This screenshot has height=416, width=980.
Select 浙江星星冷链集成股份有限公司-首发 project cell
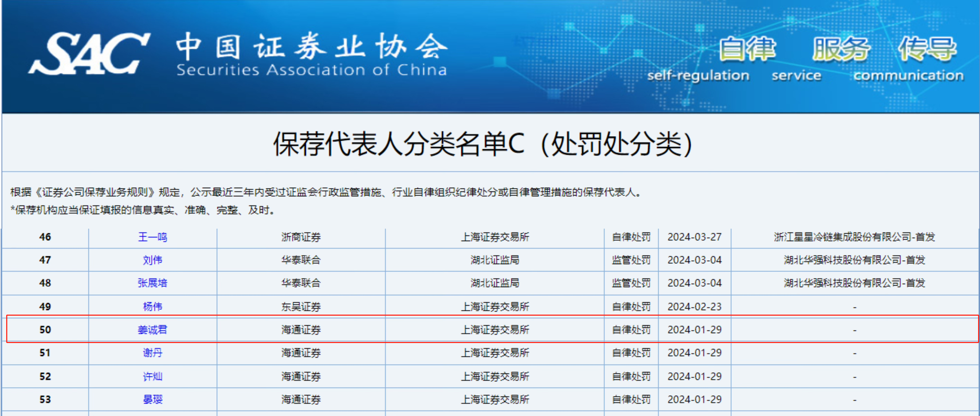pyautogui.click(x=854, y=237)
